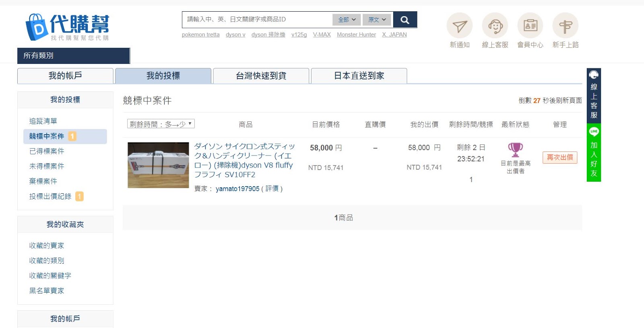Click suggested keyword dyson 掃除機
The height and width of the screenshot is (328, 644).
click(x=268, y=35)
